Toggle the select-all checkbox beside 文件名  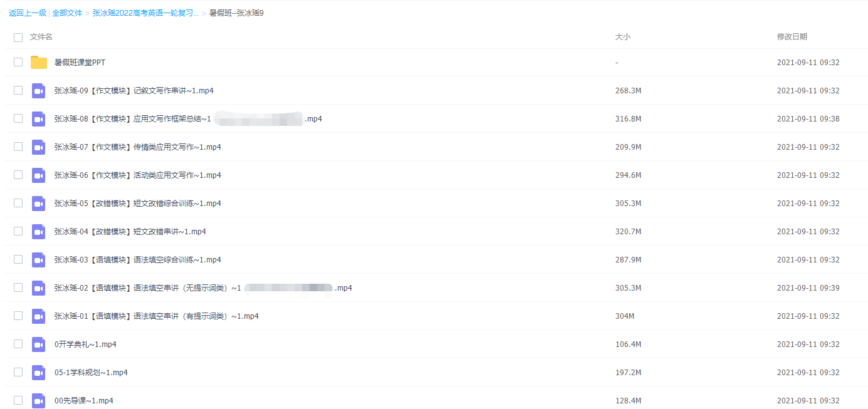tap(18, 38)
